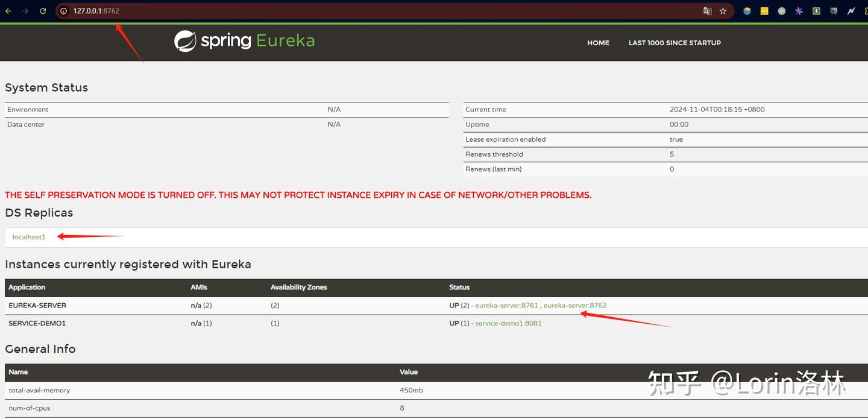Click the yellow extension icon in toolbar
Image resolution: width=868 pixels, height=419 pixels.
(x=764, y=11)
